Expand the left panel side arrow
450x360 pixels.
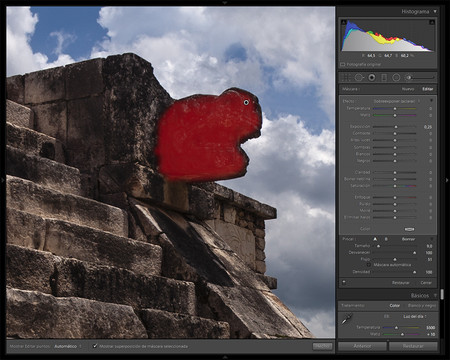click(x=3, y=180)
